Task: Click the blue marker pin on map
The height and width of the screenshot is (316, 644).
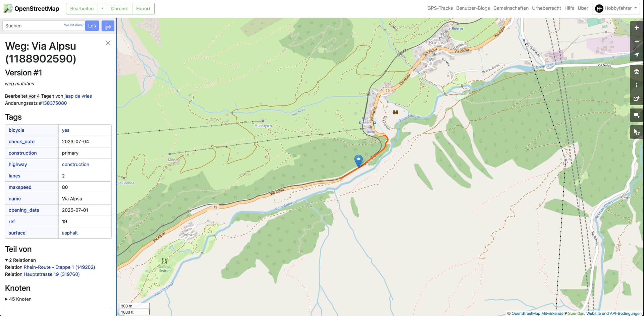Action: point(359,161)
